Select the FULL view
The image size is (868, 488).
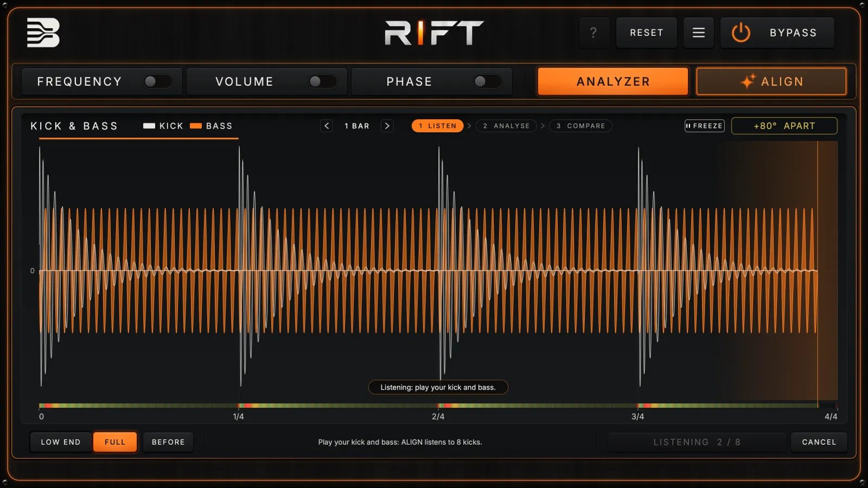(x=115, y=442)
